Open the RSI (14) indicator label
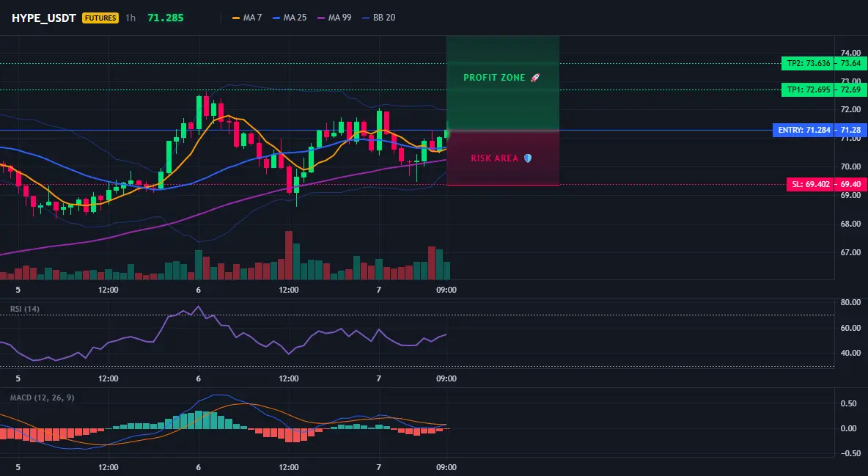868x476 pixels. [25, 309]
